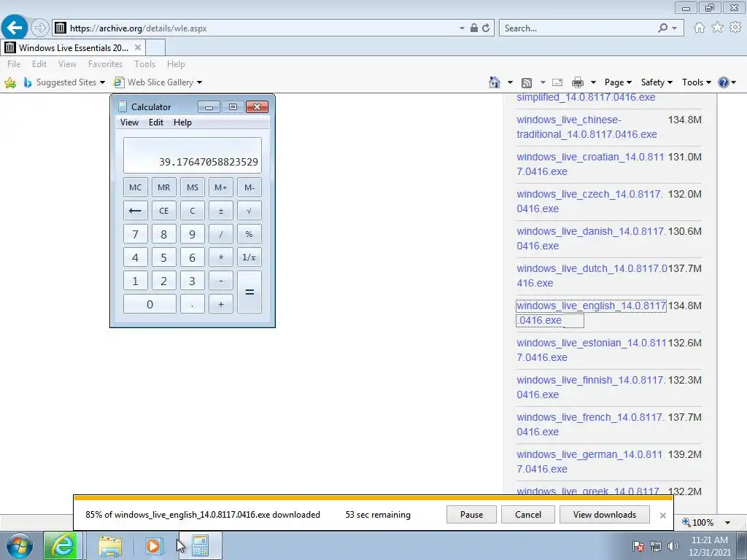
Task: Click the calculator backspace arrow key
Action: (x=135, y=211)
